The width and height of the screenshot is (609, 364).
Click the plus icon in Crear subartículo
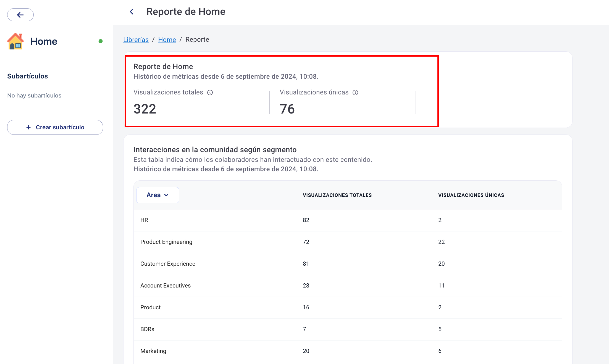(x=28, y=127)
